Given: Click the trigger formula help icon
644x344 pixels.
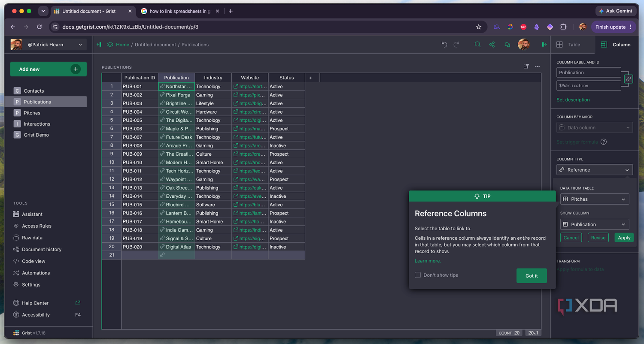Looking at the screenshot, I should [604, 142].
